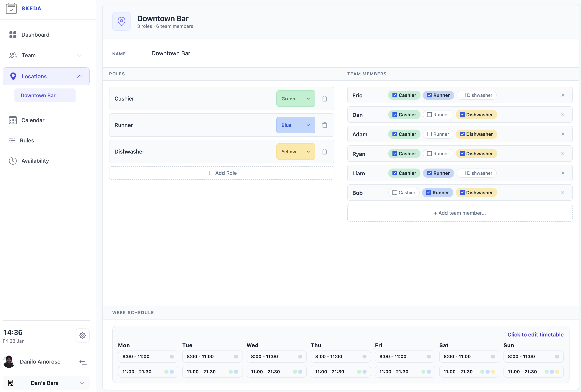Select the Calendar sidebar icon
The image size is (581, 392).
click(x=13, y=120)
